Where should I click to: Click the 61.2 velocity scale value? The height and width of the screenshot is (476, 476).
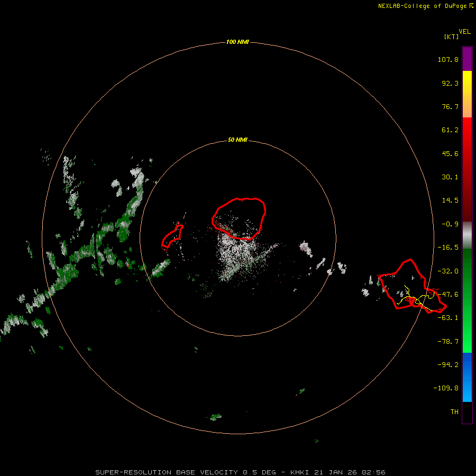450,130
